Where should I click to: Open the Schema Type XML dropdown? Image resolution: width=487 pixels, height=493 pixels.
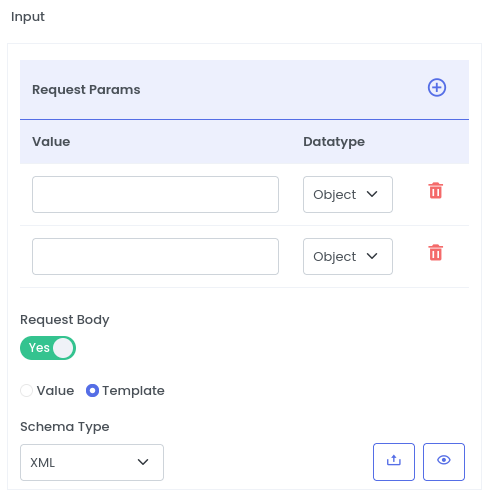92,462
